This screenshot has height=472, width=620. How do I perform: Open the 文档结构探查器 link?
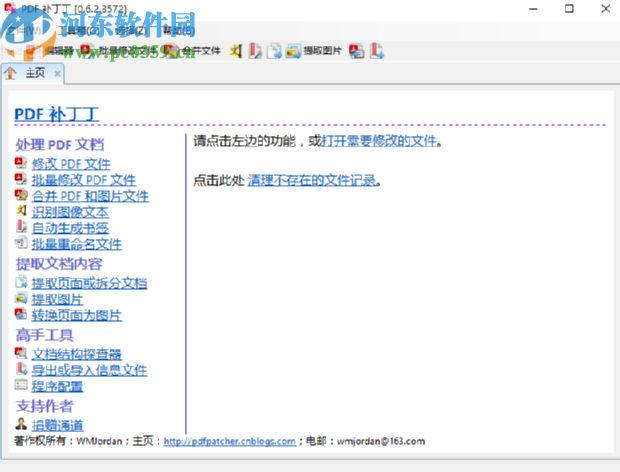pyautogui.click(x=77, y=354)
